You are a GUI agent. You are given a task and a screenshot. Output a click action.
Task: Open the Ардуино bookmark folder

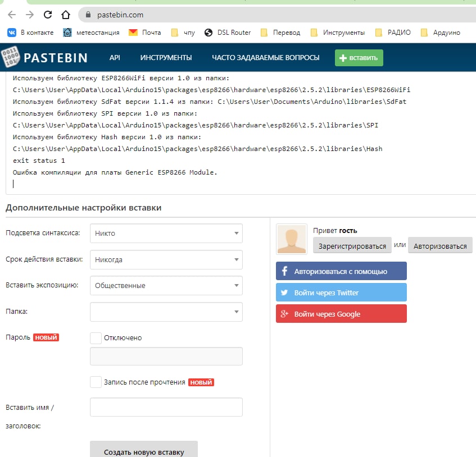click(x=440, y=33)
